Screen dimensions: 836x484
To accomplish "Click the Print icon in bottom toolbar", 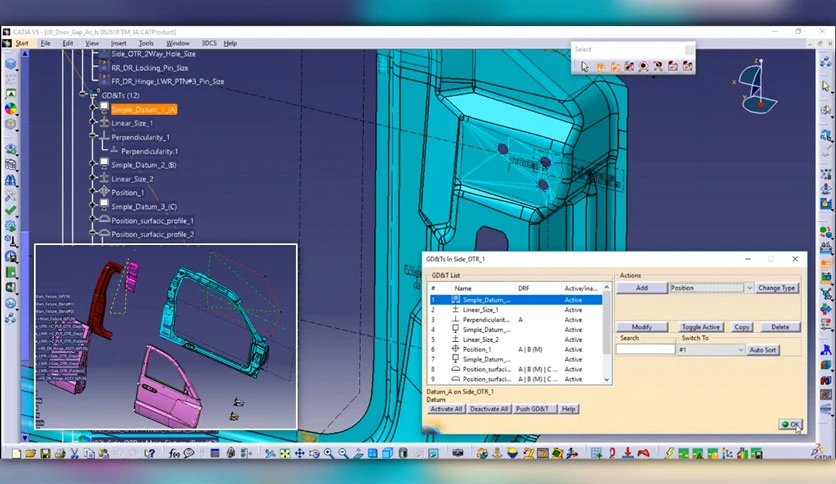I will pos(60,454).
